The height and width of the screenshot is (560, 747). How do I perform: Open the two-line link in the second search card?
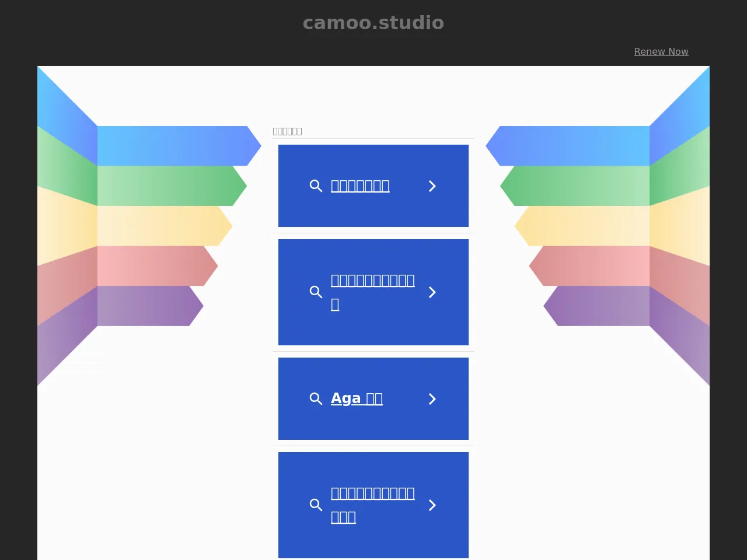372,292
